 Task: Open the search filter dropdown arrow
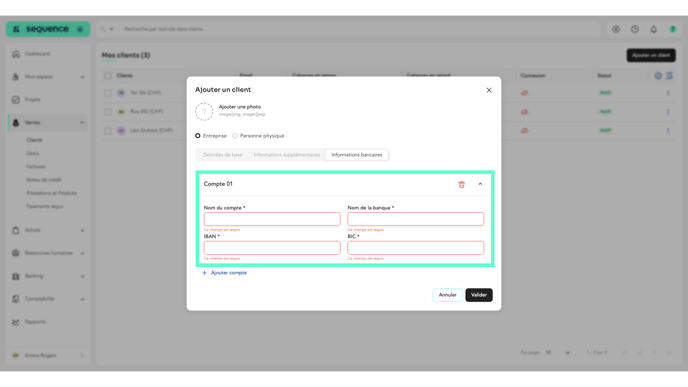pos(111,29)
